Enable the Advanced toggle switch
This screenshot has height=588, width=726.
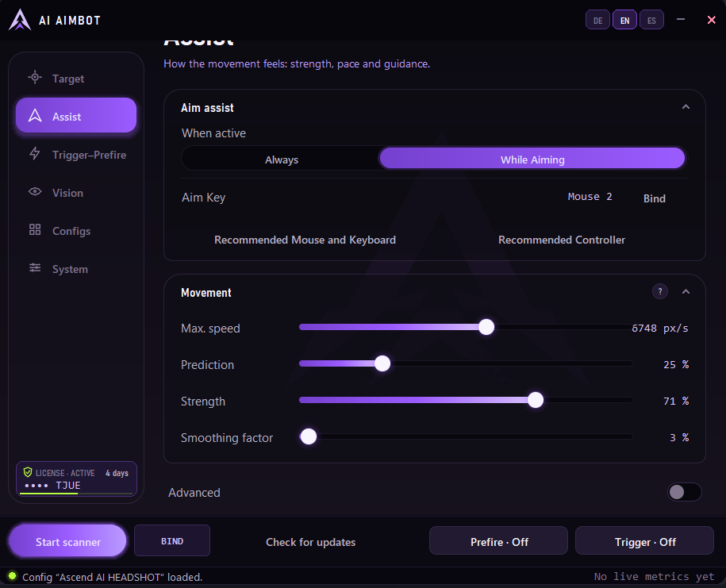[684, 492]
